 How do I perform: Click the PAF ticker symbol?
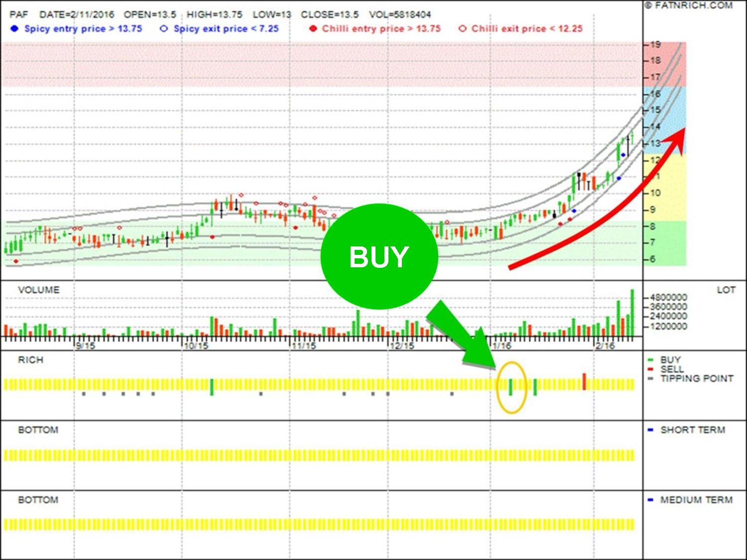click(18, 14)
